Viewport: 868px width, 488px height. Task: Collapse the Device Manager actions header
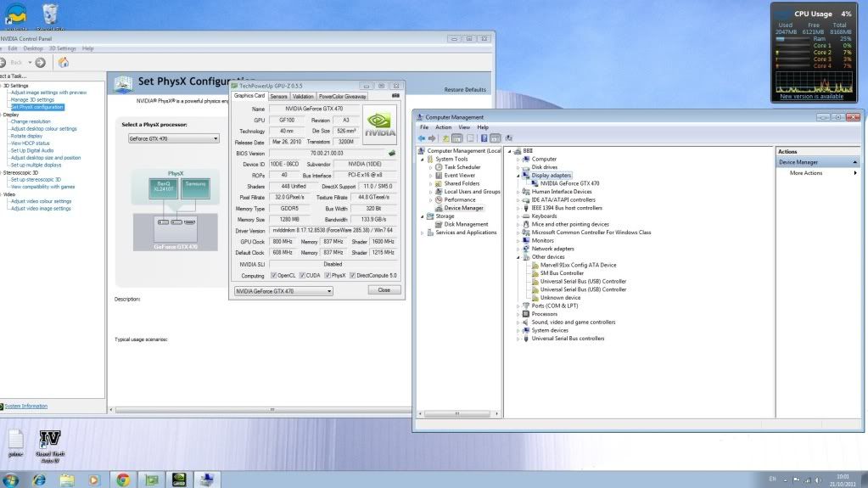(x=854, y=162)
